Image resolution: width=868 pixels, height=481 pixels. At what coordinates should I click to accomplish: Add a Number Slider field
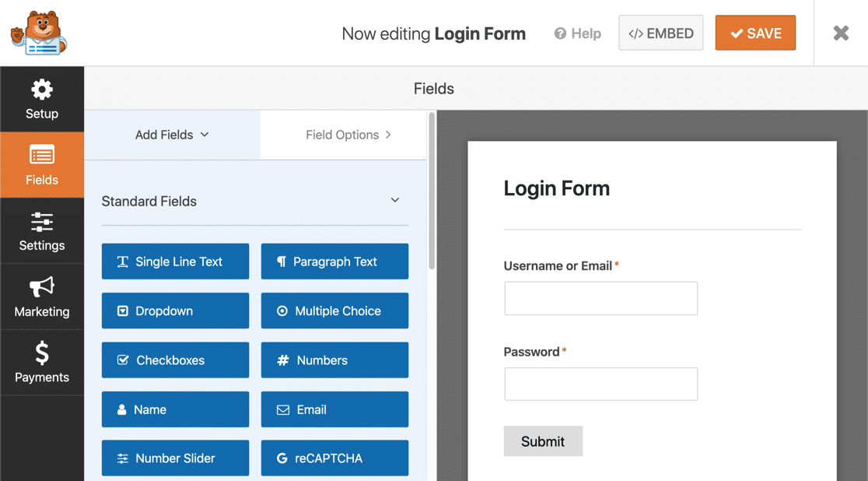(175, 458)
